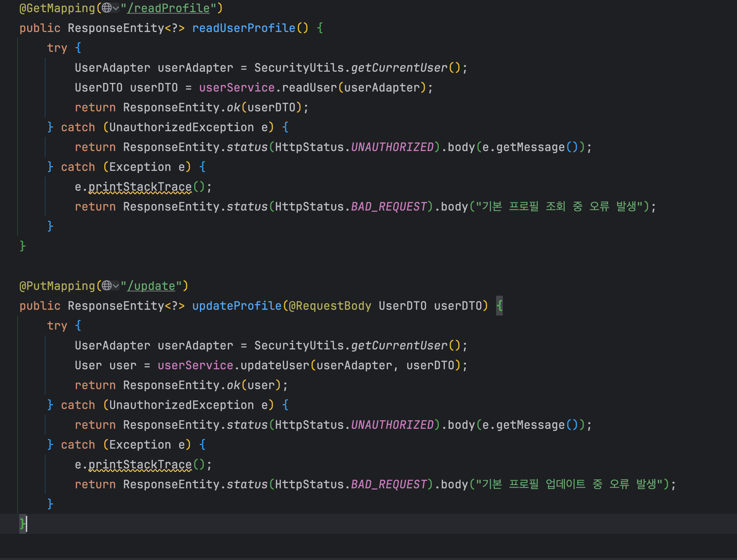
Task: Place caret on readUserProfile method name
Action: tap(243, 28)
